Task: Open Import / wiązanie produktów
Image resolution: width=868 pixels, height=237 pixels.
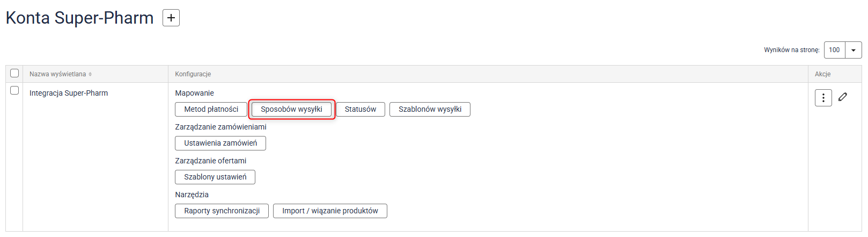Action: (x=330, y=211)
